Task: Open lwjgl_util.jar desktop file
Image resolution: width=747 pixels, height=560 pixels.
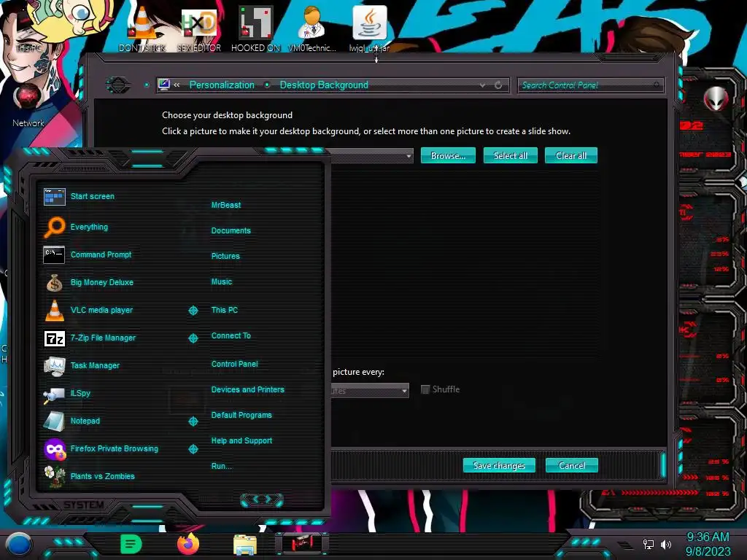Action: [x=369, y=29]
